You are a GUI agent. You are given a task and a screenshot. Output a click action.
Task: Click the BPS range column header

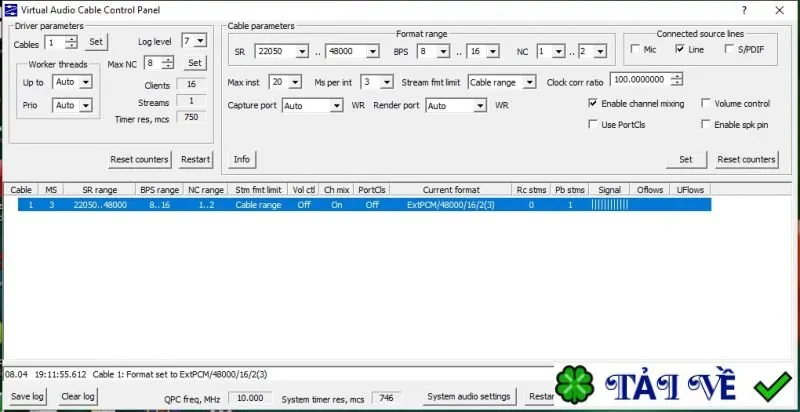[159, 190]
